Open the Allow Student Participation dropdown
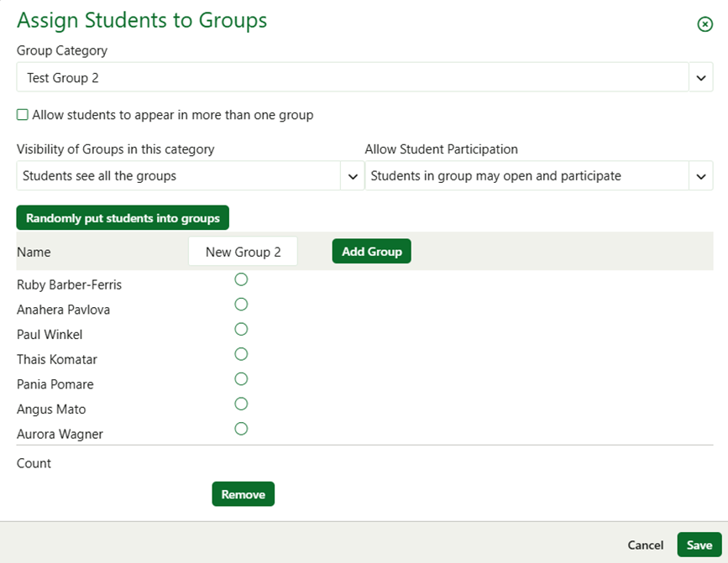 pos(702,176)
